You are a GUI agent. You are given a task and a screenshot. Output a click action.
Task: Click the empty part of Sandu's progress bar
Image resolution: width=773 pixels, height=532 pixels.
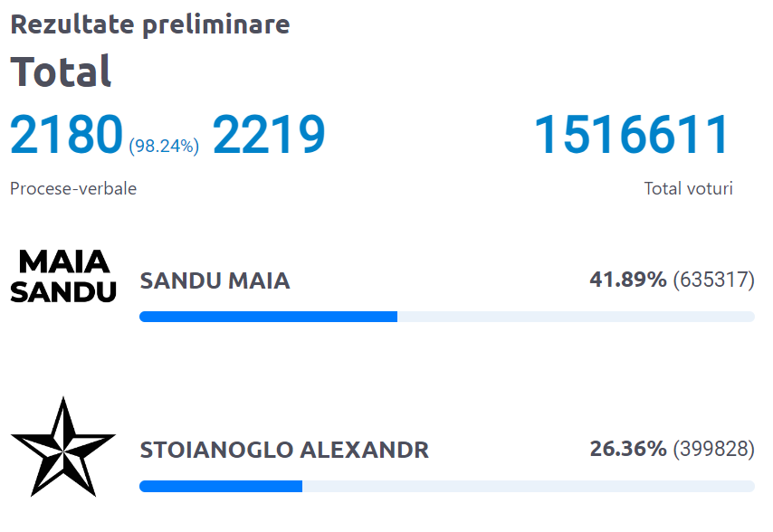pos(576,317)
